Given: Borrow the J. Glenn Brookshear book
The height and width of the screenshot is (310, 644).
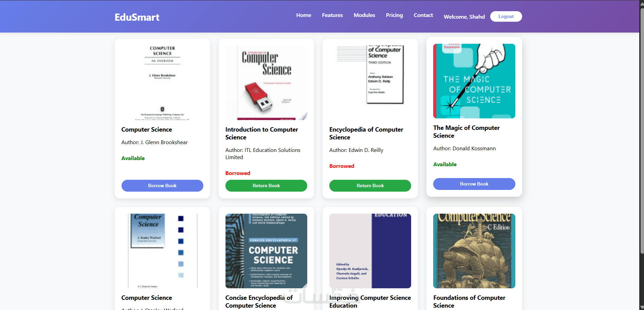Looking at the screenshot, I should pyautogui.click(x=162, y=186).
